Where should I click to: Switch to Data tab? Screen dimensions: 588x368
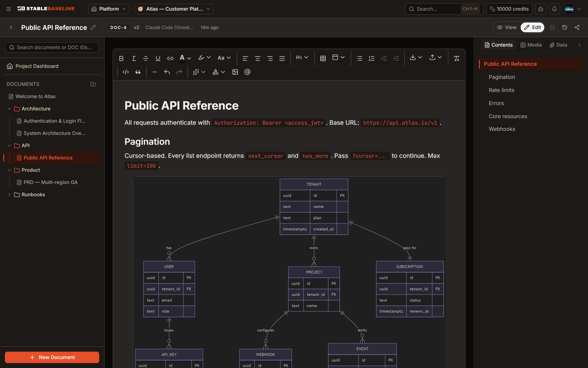[559, 45]
